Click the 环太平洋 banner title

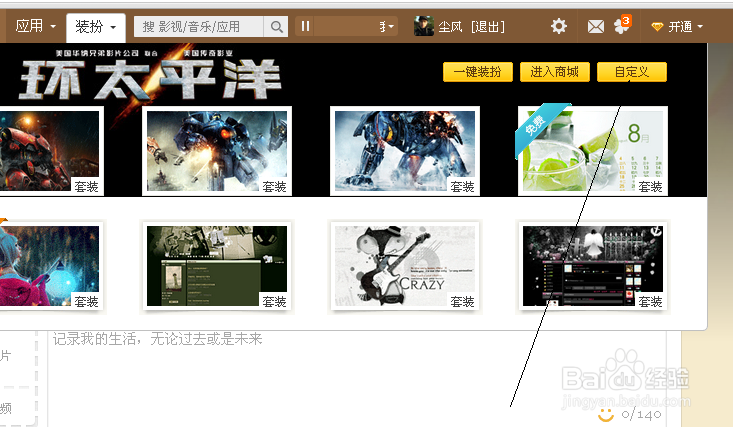[150, 80]
